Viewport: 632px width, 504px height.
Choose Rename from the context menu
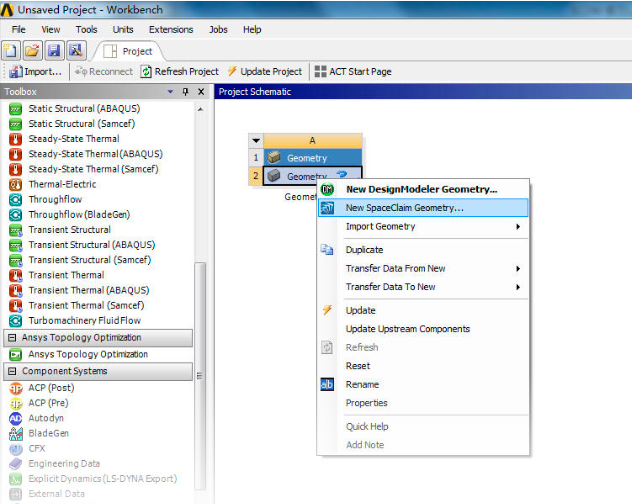(x=423, y=385)
